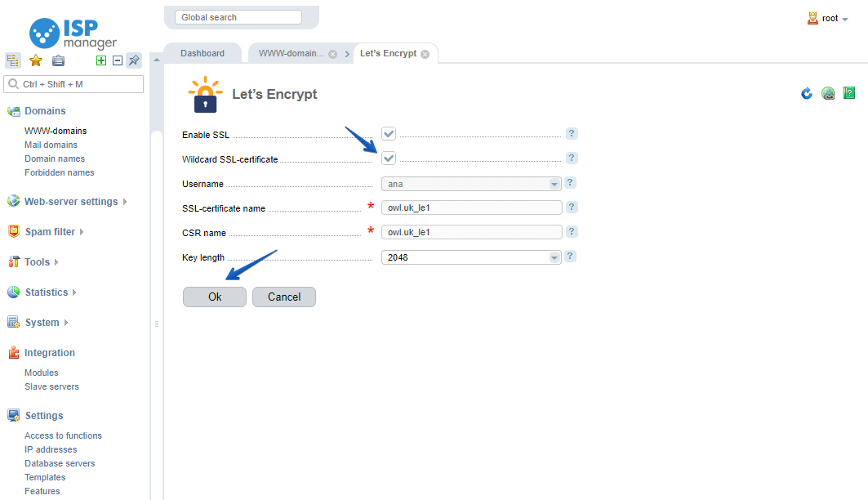Open the Username dropdown
This screenshot has width=868, height=500.
(x=471, y=184)
